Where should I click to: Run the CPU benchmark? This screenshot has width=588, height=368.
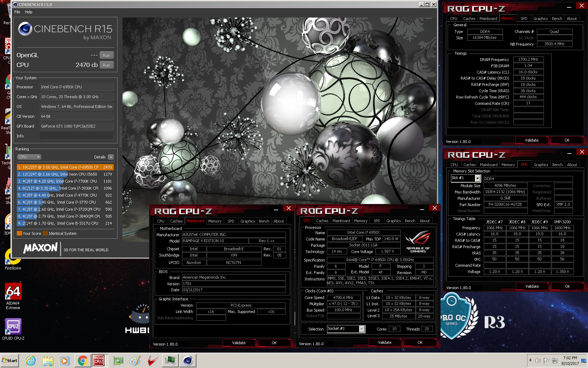[106, 65]
